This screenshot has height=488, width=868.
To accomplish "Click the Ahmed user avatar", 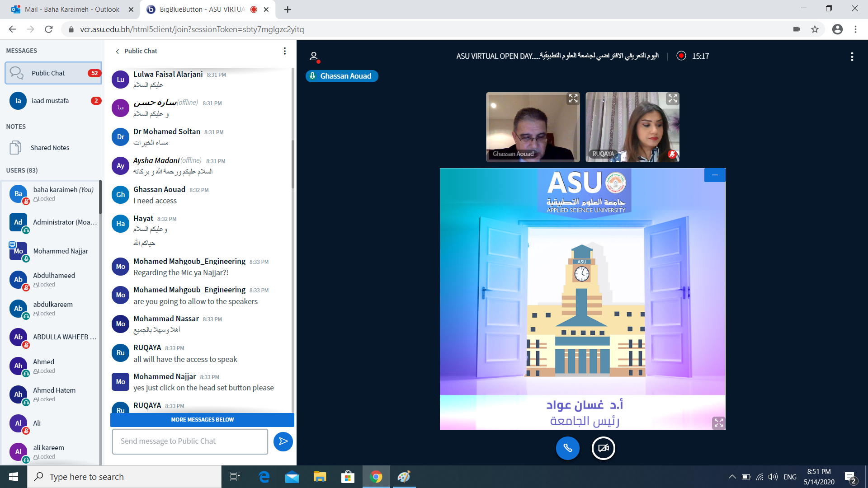I will (x=18, y=366).
